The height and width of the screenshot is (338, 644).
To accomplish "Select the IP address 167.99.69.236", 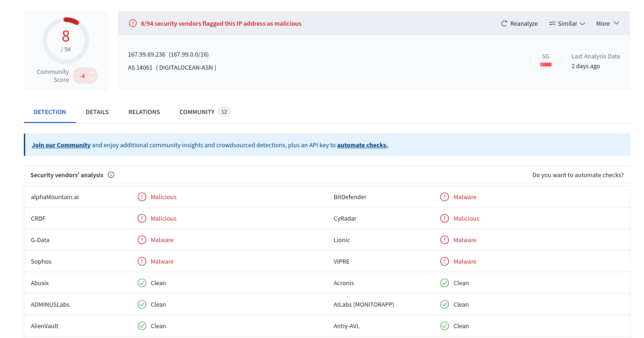I will [147, 54].
